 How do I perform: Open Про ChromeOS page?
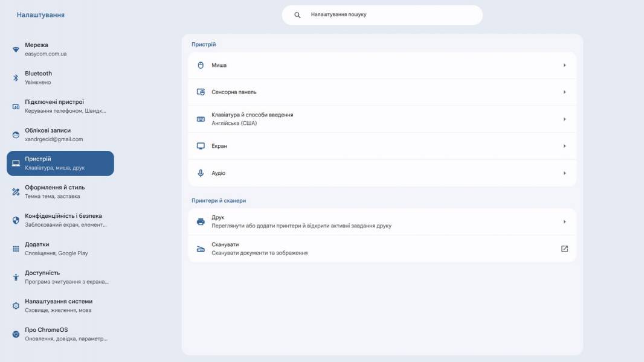[60, 334]
